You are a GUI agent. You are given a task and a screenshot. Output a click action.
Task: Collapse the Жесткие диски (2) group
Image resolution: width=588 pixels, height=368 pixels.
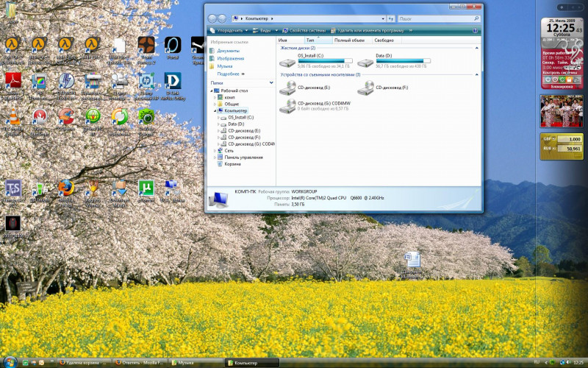click(x=476, y=48)
